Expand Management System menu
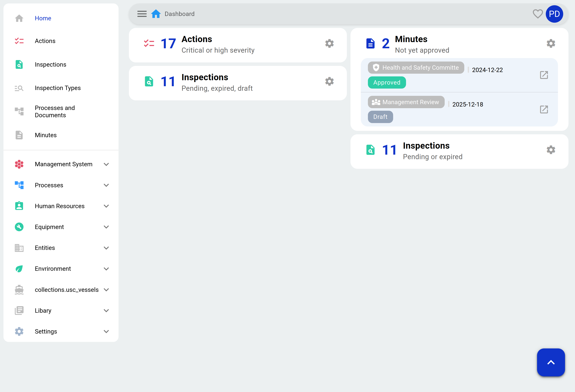This screenshot has height=392, width=575. click(x=106, y=164)
